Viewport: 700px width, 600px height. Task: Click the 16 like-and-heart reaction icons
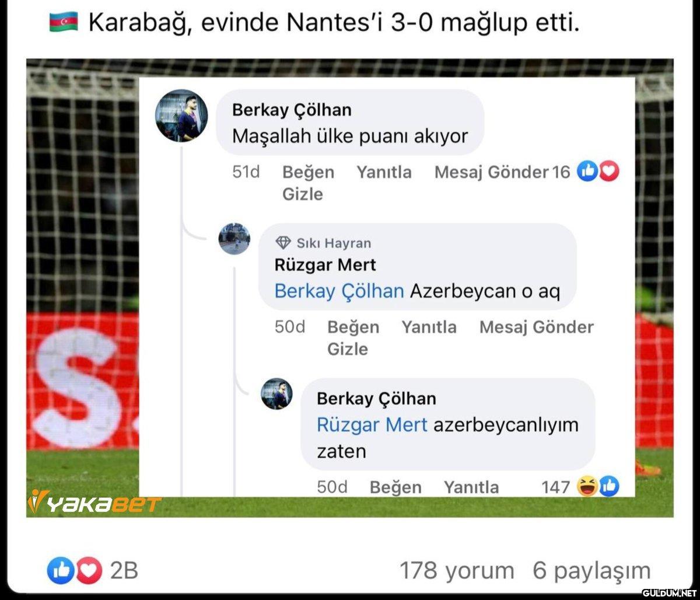pyautogui.click(x=597, y=172)
